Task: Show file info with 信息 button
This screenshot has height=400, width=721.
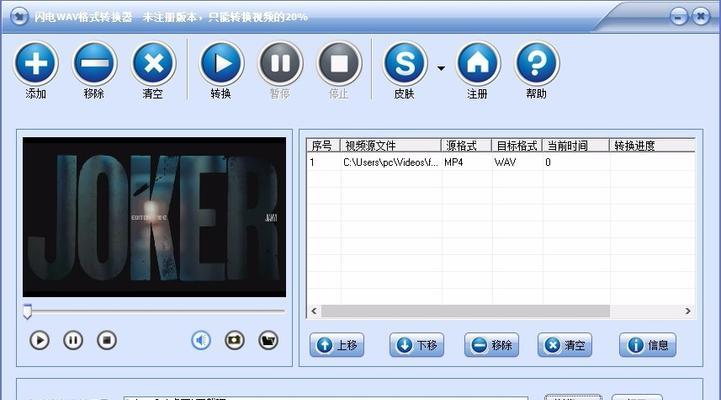Action: pos(647,345)
